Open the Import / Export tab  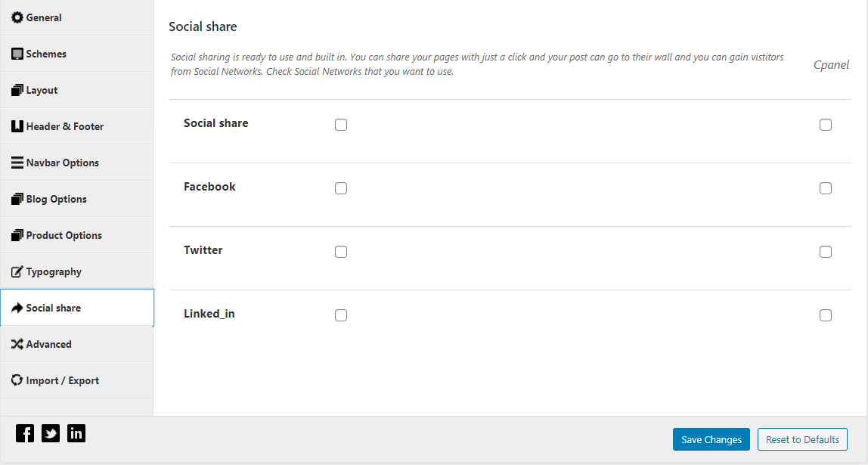pyautogui.click(x=76, y=380)
